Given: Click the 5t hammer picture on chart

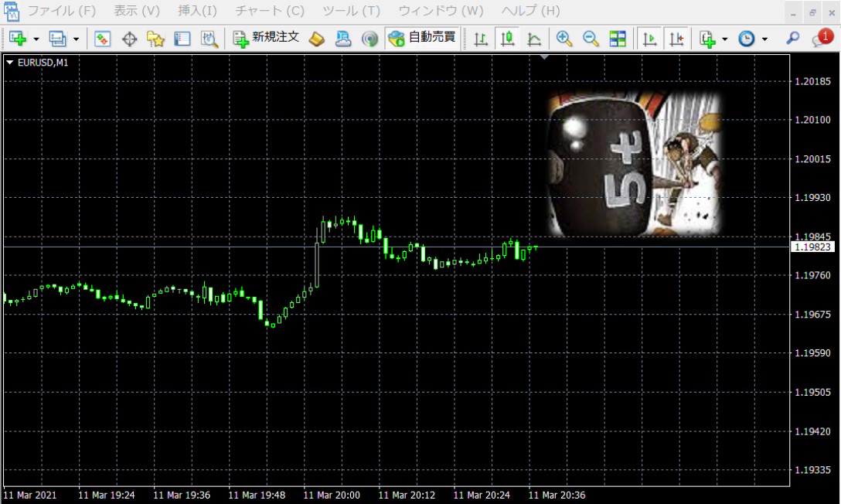Looking at the screenshot, I should pyautogui.click(x=634, y=164).
